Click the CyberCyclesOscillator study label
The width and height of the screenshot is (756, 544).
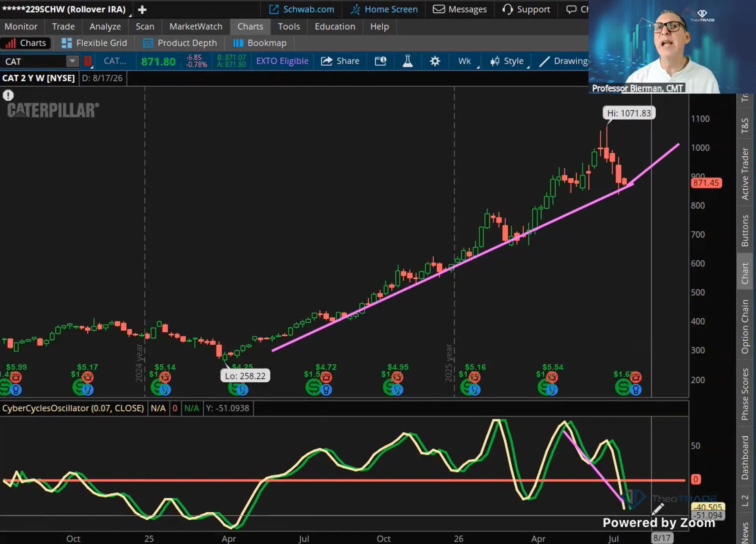click(x=73, y=408)
